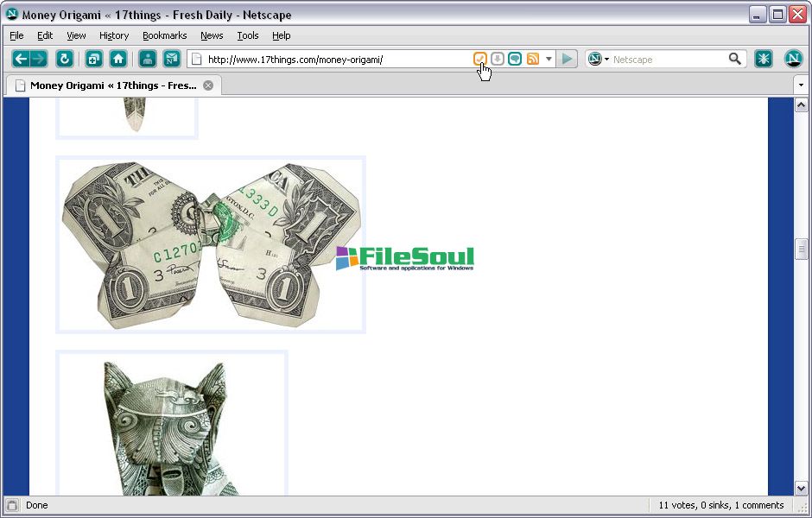Vote for this page with the orange checkmark

click(x=480, y=59)
